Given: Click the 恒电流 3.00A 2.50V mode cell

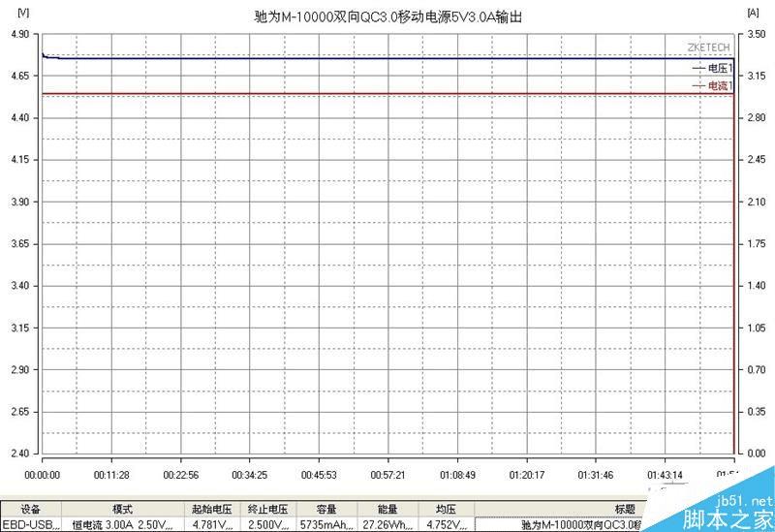Looking at the screenshot, I should [123, 524].
